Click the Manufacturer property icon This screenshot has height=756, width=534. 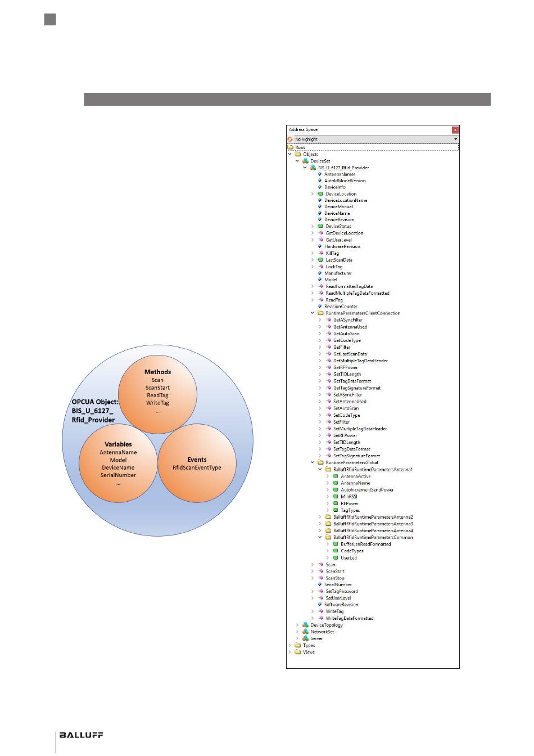pos(320,273)
